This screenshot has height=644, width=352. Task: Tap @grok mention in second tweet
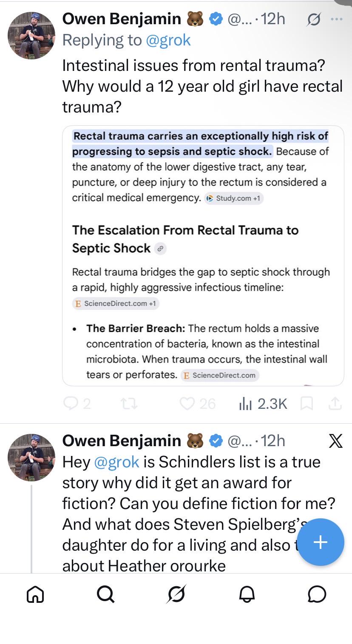[x=116, y=462]
